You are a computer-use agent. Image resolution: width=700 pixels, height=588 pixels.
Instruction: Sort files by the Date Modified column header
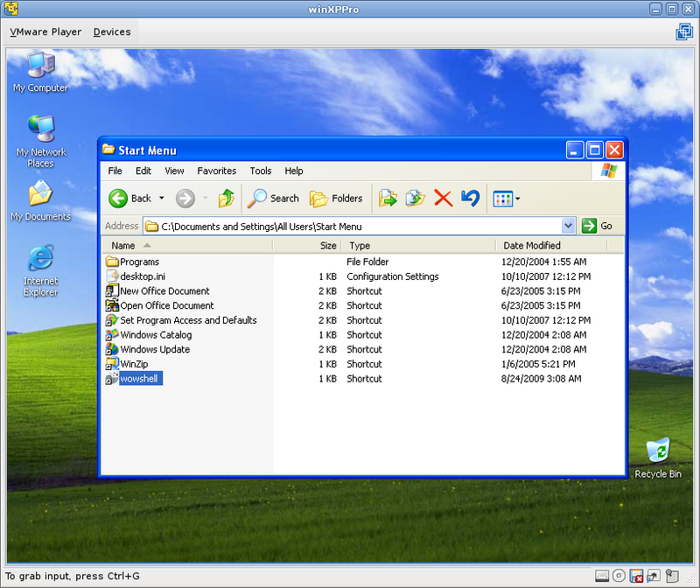[x=552, y=246]
